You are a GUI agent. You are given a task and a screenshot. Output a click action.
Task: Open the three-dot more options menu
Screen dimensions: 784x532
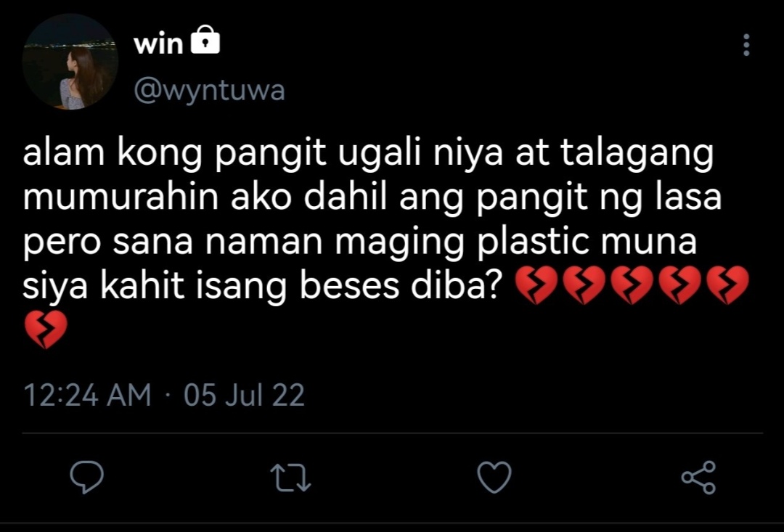tap(746, 45)
